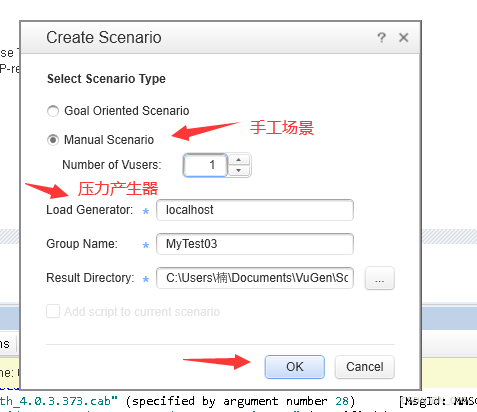
Task: Select the Goal Oriented Scenario radio button
Action: pyautogui.click(x=53, y=111)
